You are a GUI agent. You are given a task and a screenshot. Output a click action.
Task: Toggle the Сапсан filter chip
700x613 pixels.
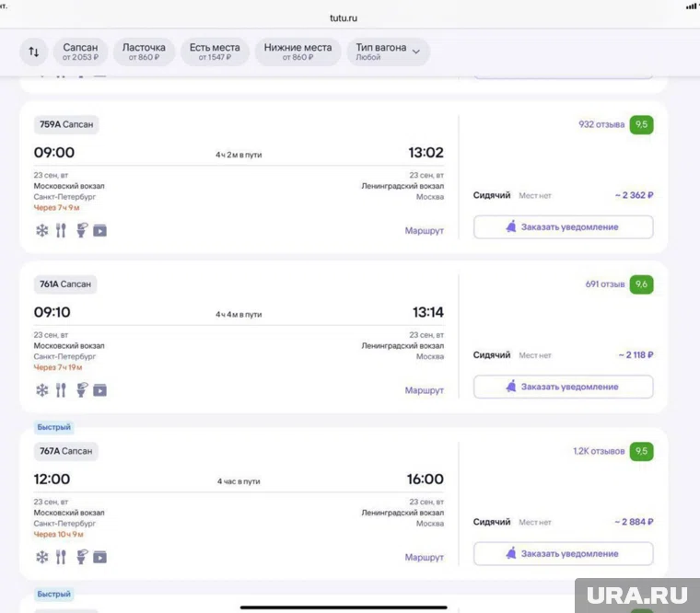click(80, 52)
